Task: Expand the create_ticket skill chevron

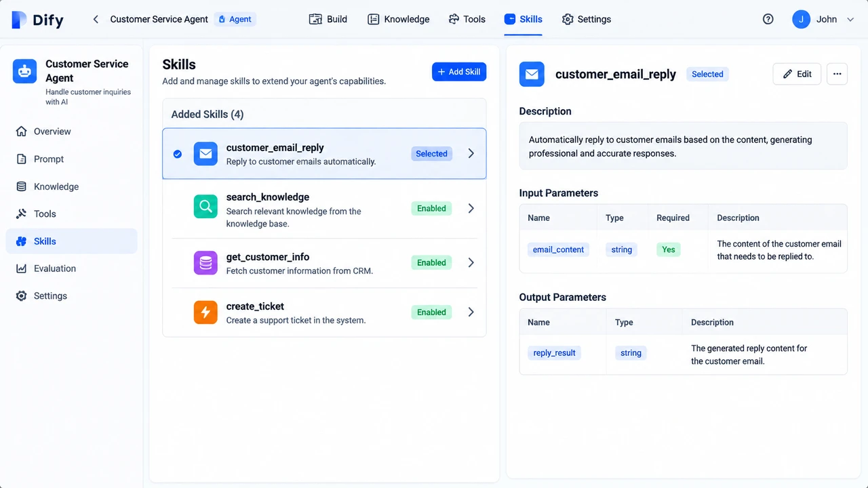Action: (471, 312)
